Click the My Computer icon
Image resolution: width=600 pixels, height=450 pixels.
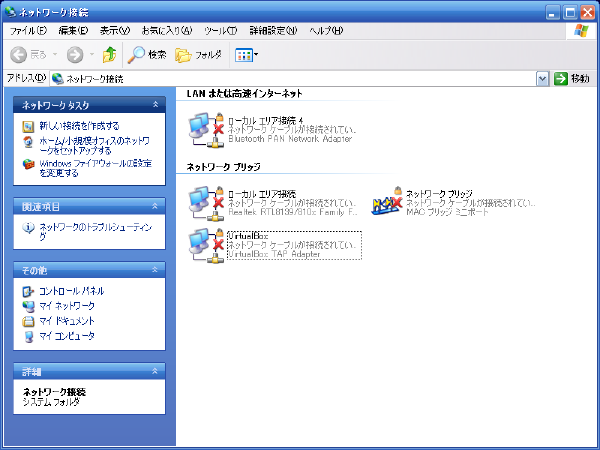coord(28,337)
